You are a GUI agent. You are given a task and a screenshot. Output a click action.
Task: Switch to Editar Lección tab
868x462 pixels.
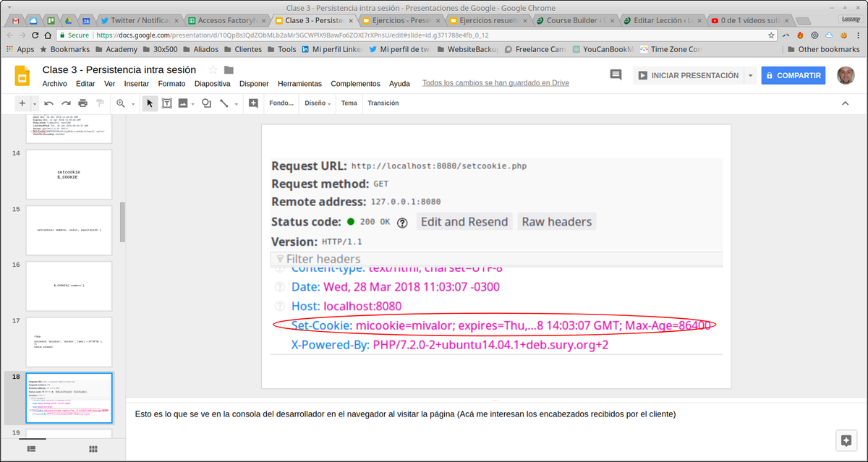[661, 20]
